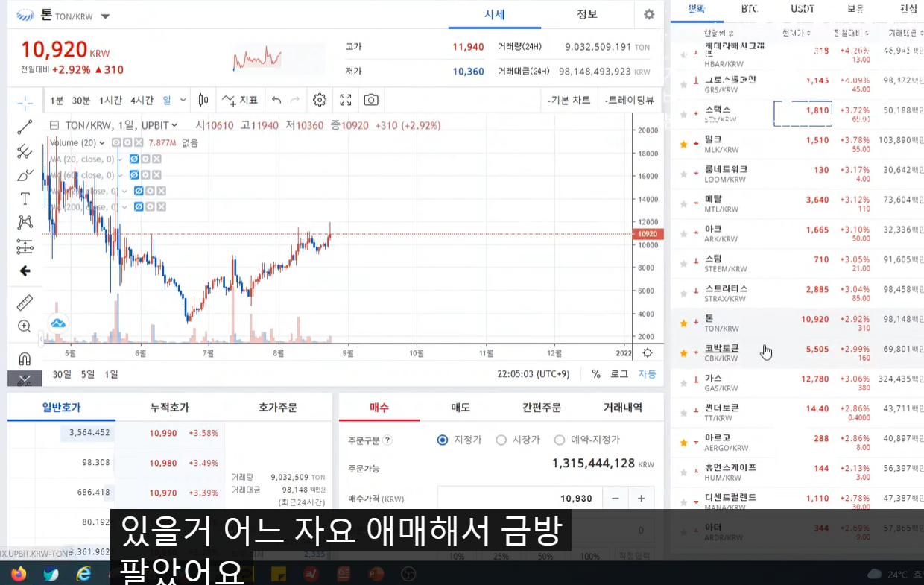The image size is (924, 585).
Task: Switch to the 정보 tab
Action: point(587,14)
